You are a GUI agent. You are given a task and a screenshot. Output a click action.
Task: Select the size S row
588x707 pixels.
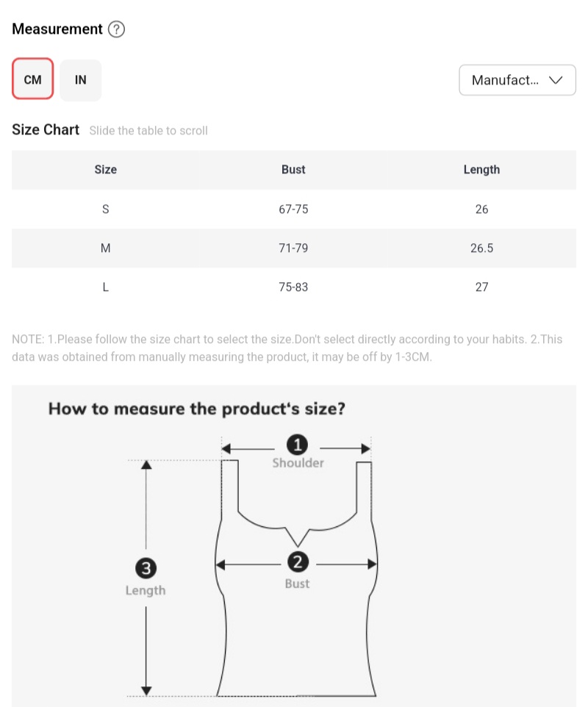[105, 209]
